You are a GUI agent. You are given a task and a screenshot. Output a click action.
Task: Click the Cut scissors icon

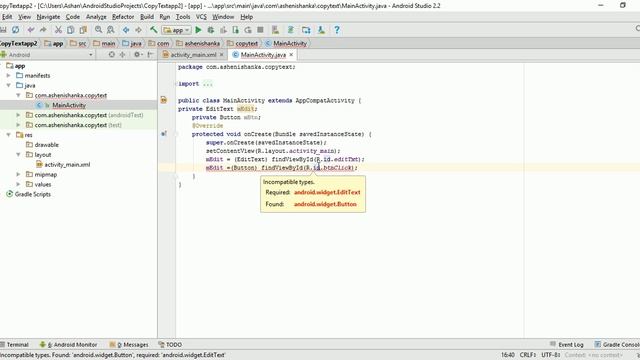coord(58,30)
